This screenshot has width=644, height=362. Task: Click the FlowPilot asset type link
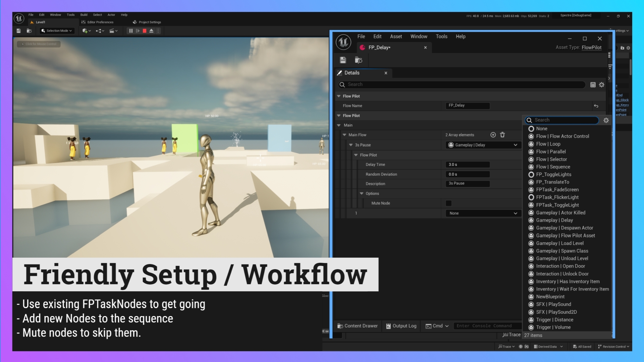tap(591, 48)
